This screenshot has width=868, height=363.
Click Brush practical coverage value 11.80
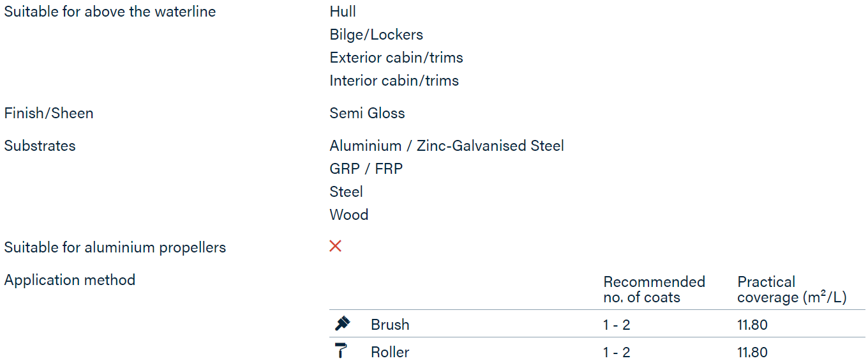(752, 325)
